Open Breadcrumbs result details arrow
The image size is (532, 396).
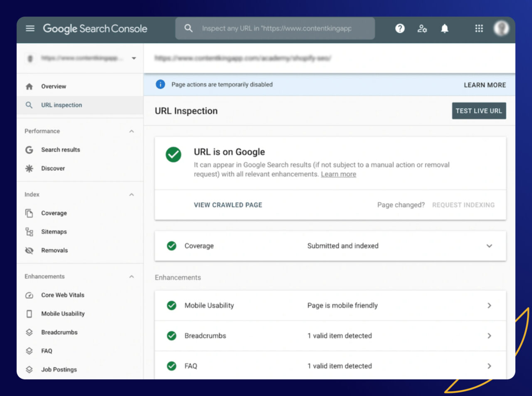tap(489, 336)
